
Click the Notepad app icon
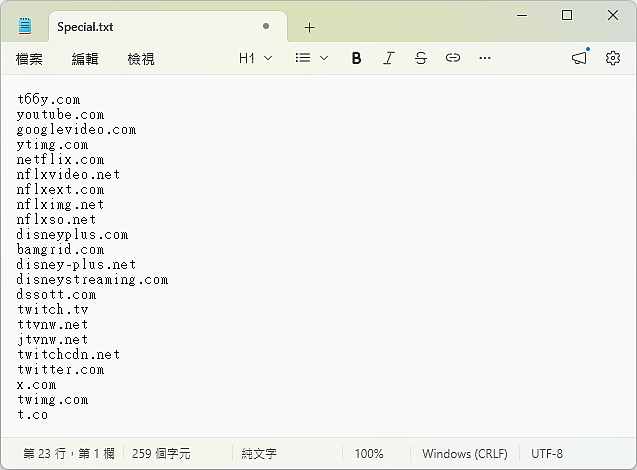tap(25, 26)
